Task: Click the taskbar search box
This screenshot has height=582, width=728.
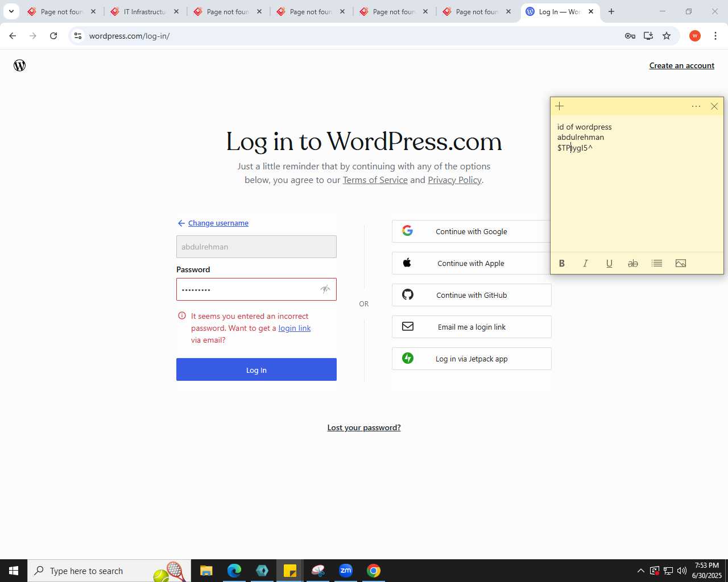Action: click(109, 571)
